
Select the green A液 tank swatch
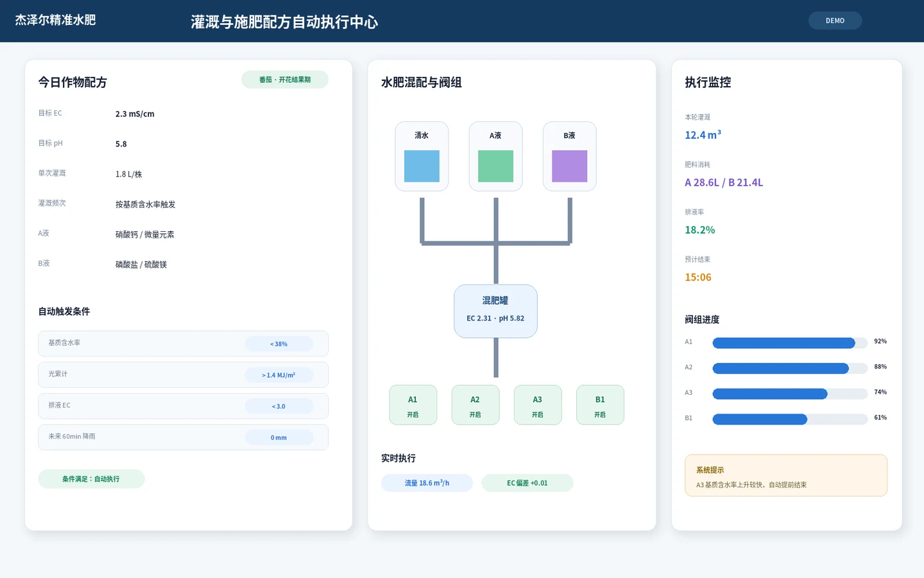pos(495,166)
